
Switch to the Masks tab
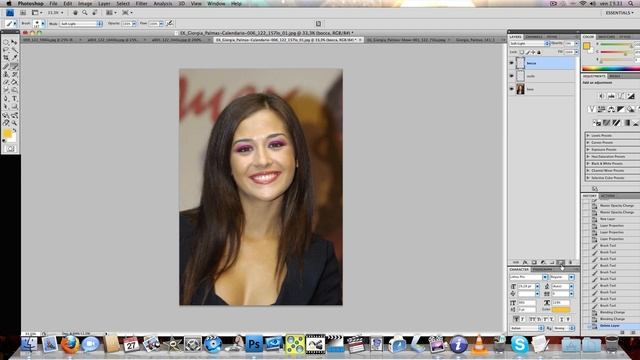[x=615, y=76]
